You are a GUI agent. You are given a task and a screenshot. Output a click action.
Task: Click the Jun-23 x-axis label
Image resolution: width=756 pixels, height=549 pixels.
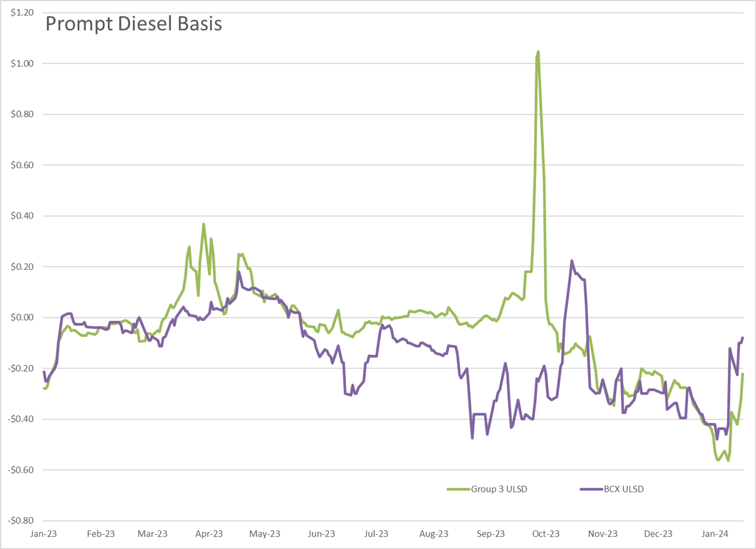pyautogui.click(x=321, y=534)
